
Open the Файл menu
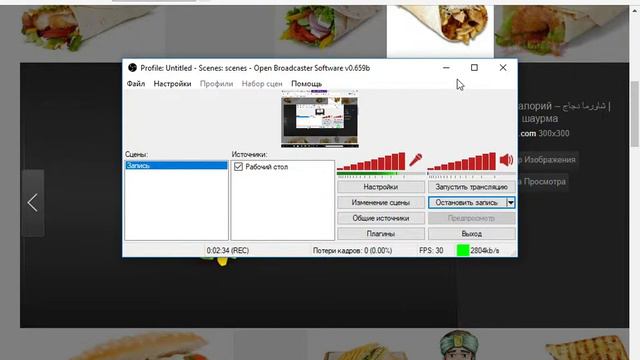[x=136, y=84]
